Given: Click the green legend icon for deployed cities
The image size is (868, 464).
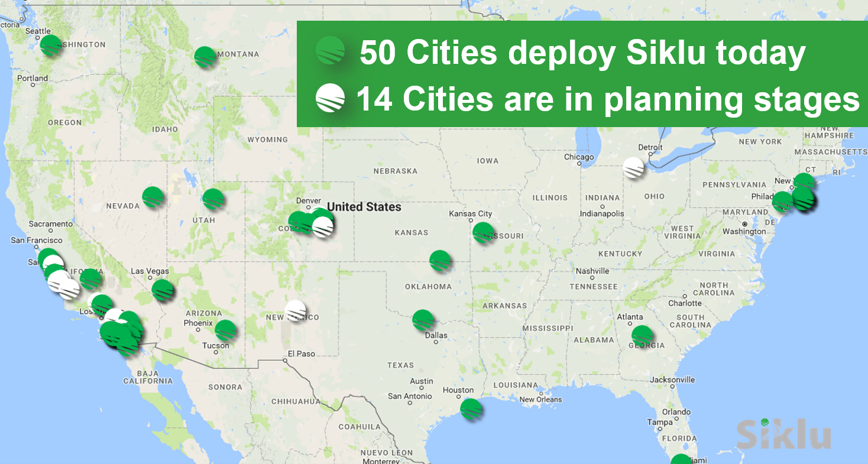Looking at the screenshot, I should pos(330,51).
